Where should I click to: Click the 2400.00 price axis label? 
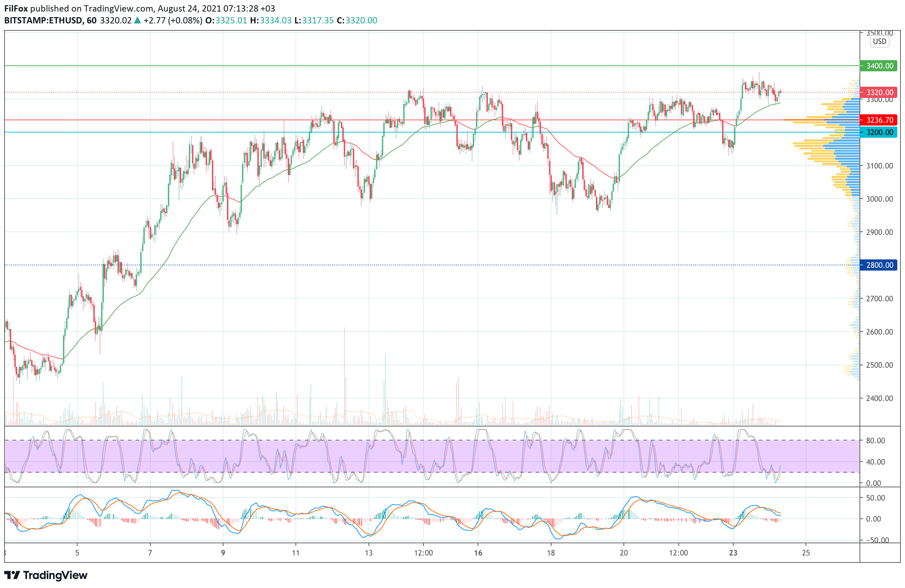[x=879, y=398]
